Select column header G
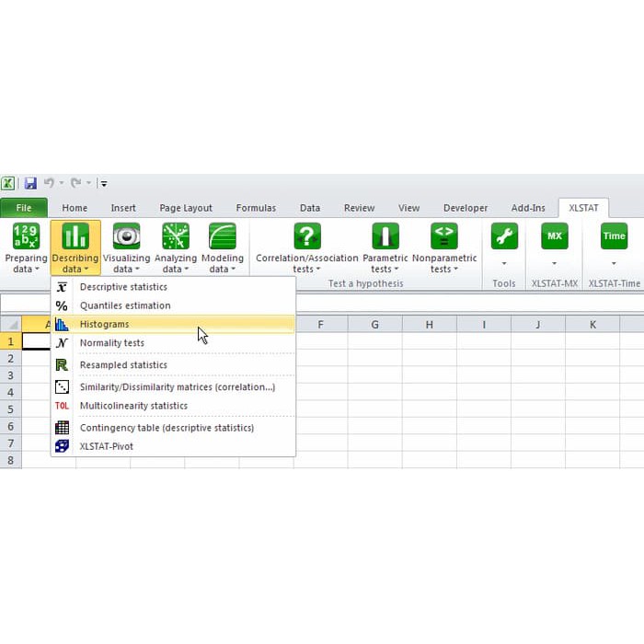644x644 pixels. (x=375, y=325)
